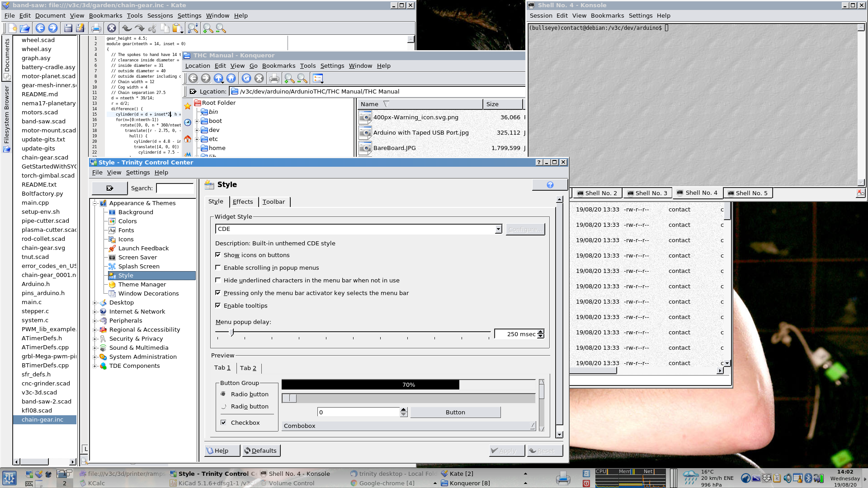This screenshot has height=488, width=868.
Task: Switch to Effects tab
Action: pos(243,202)
